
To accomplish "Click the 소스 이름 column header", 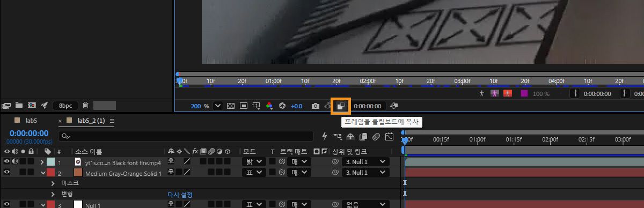I will (x=88, y=152).
